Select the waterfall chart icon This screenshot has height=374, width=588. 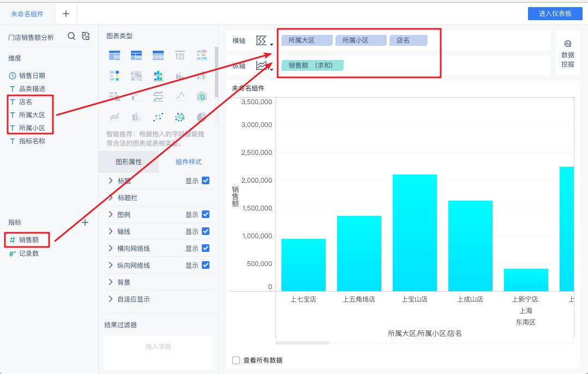click(136, 96)
